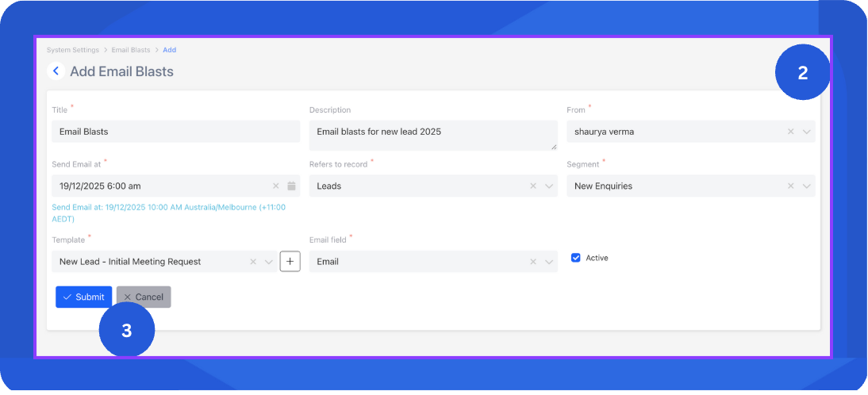The height and width of the screenshot is (395, 868).
Task: Click the Segment field label
Action: pyautogui.click(x=583, y=164)
